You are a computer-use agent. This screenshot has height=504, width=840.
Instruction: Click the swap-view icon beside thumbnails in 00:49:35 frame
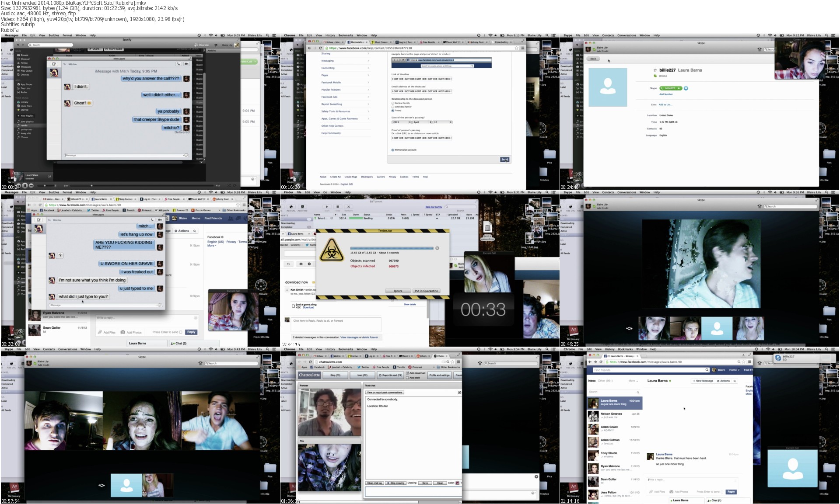coord(629,328)
